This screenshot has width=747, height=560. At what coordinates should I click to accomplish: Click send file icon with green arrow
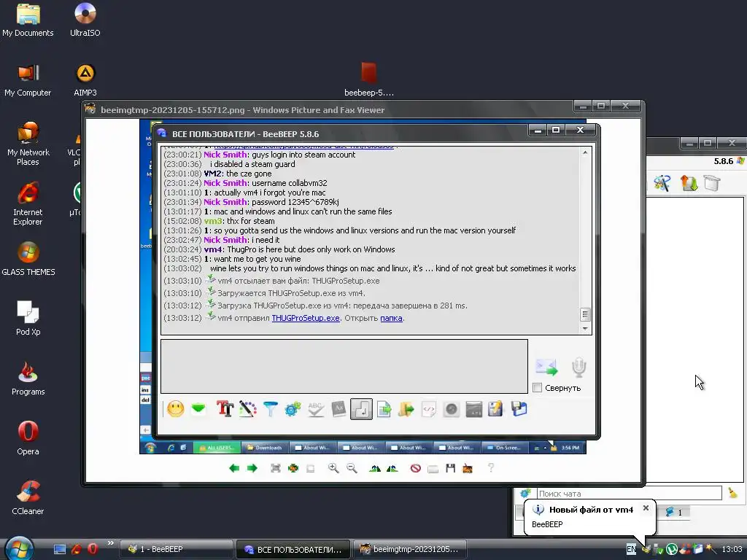click(384, 409)
